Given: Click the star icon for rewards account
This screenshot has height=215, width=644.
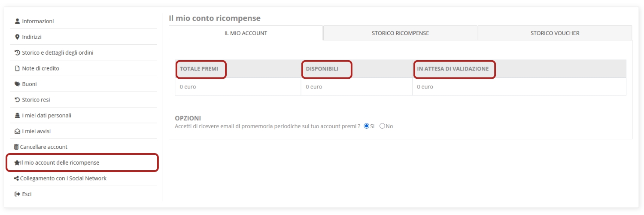Looking at the screenshot, I should click(x=17, y=163).
